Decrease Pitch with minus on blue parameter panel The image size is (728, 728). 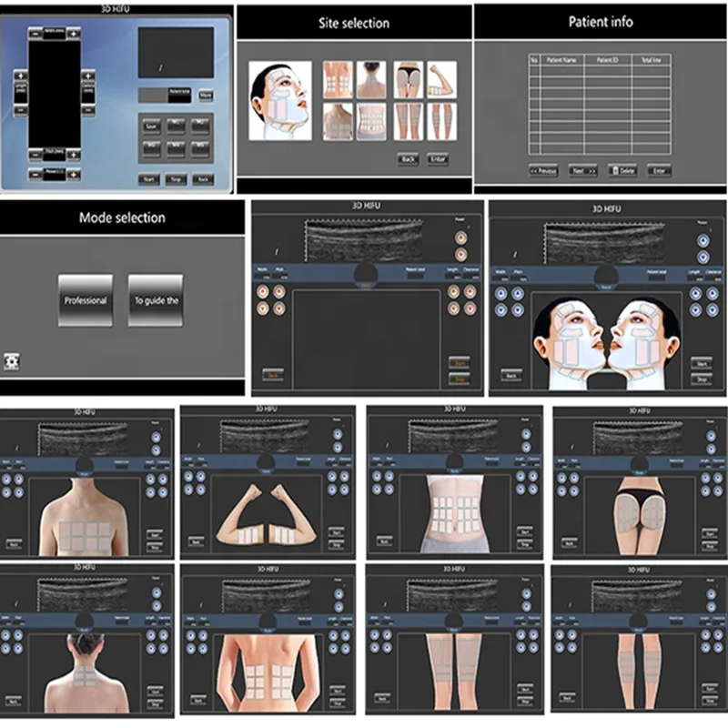point(35,155)
